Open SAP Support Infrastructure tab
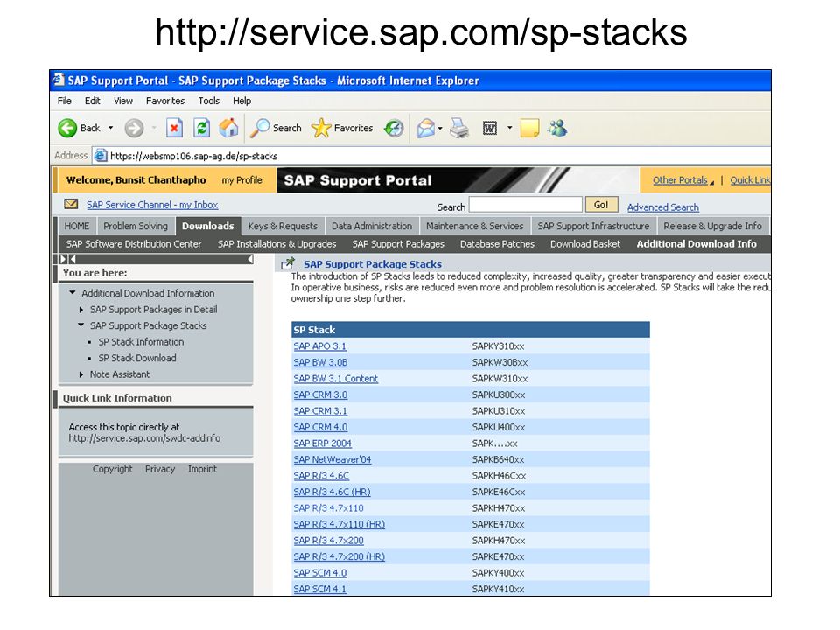 coord(593,226)
